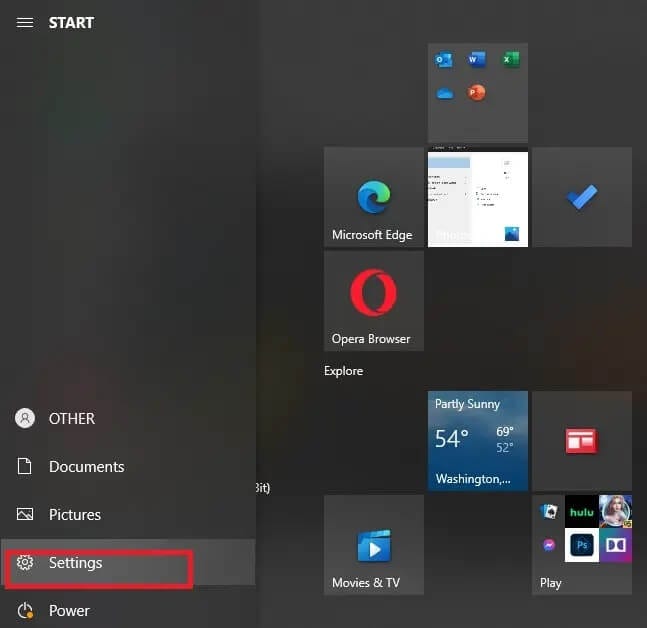Launch Word from the Office folder tile
This screenshot has height=628, width=647.
[x=477, y=60]
